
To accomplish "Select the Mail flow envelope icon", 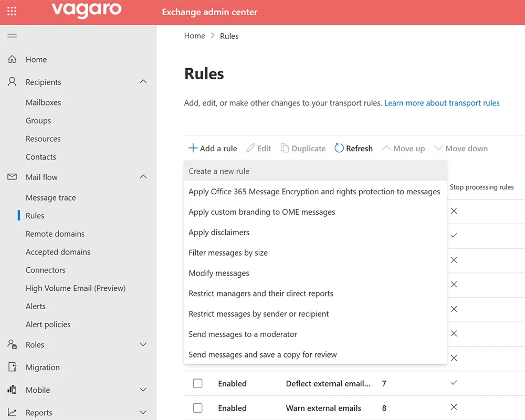I will tap(12, 177).
